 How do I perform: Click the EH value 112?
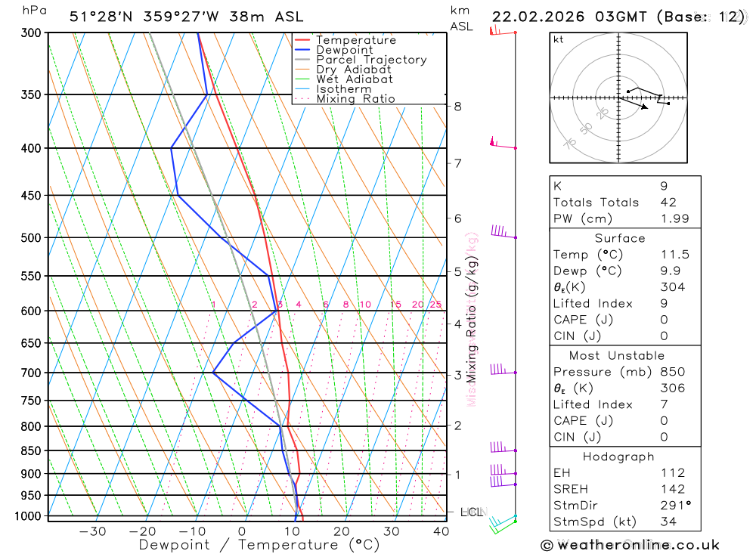tap(673, 473)
